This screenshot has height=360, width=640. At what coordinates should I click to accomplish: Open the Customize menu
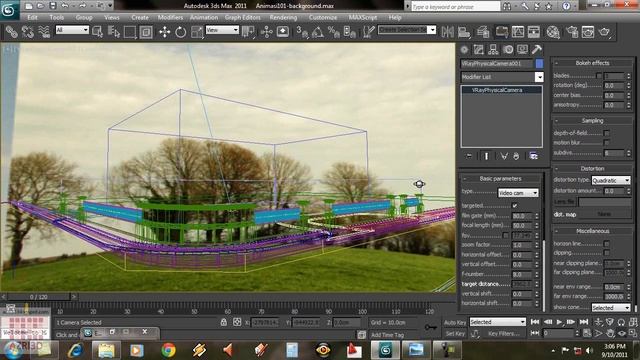(323, 18)
